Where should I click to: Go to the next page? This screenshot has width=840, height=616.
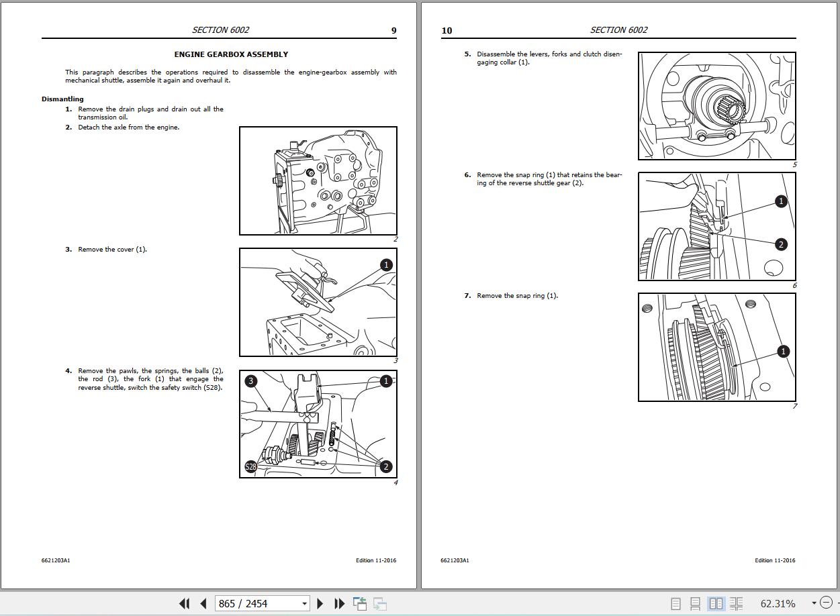tap(320, 603)
